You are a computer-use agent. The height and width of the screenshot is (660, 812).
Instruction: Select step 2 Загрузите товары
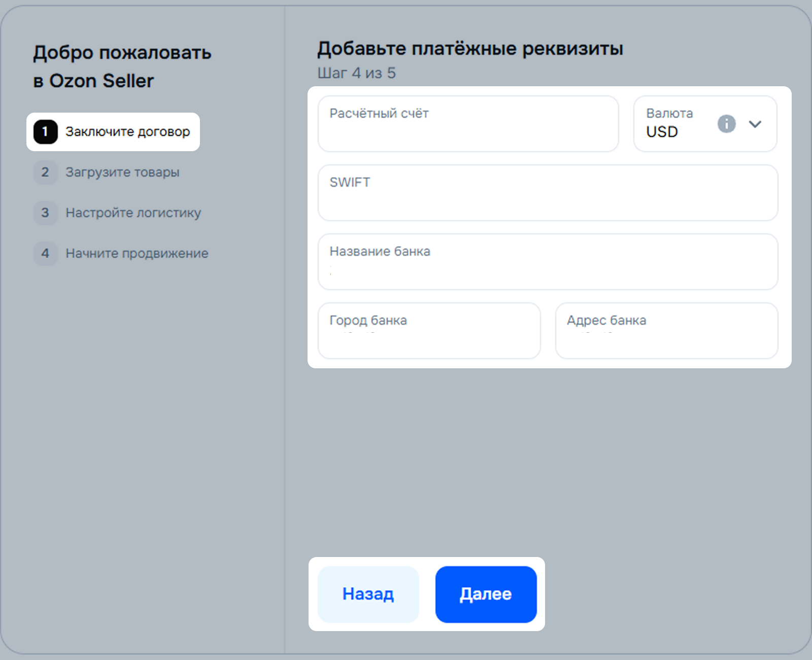[x=107, y=172]
